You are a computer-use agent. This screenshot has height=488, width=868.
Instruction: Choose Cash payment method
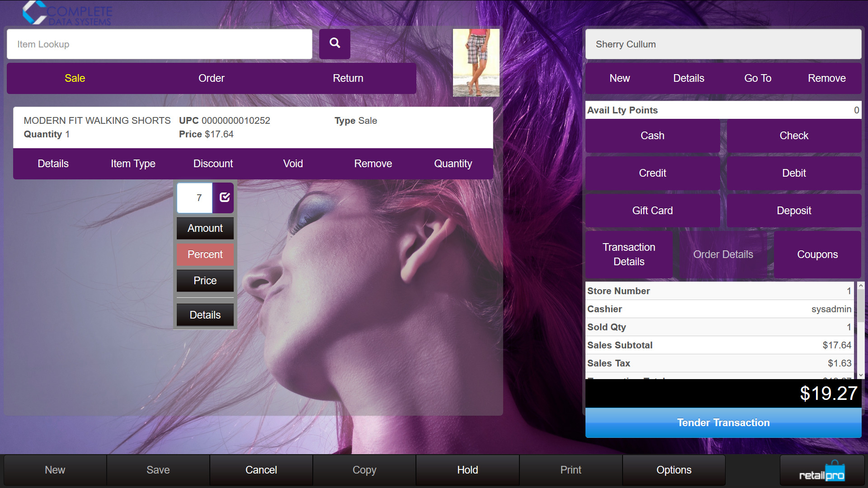pyautogui.click(x=652, y=136)
